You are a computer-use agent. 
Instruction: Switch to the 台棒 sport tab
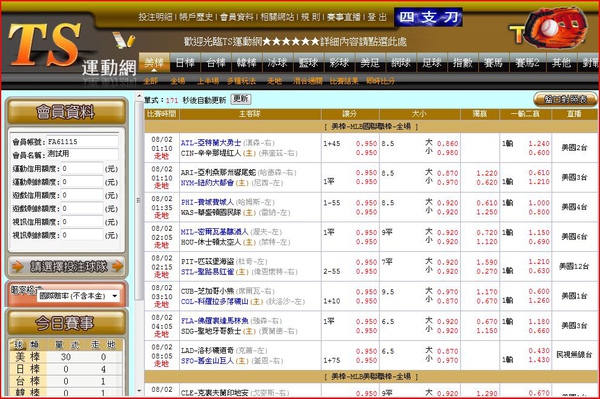point(216,62)
